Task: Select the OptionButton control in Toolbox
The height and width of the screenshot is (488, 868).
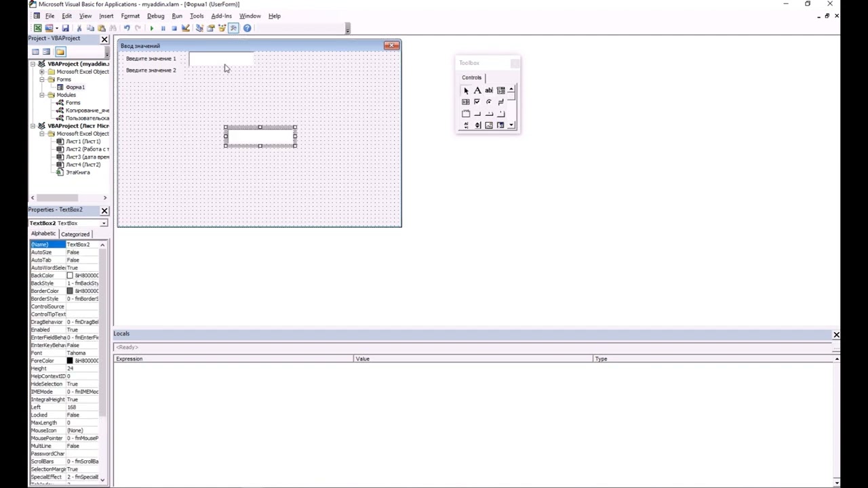Action: pyautogui.click(x=488, y=102)
